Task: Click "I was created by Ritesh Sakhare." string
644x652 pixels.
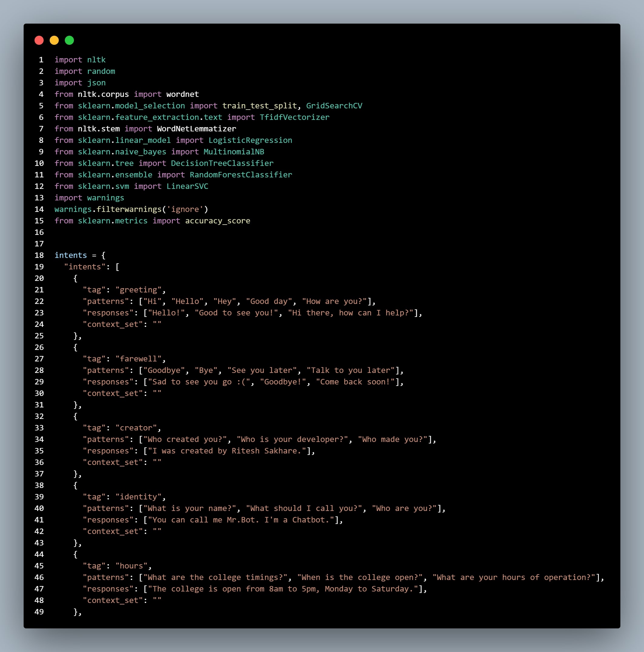Action: point(227,451)
